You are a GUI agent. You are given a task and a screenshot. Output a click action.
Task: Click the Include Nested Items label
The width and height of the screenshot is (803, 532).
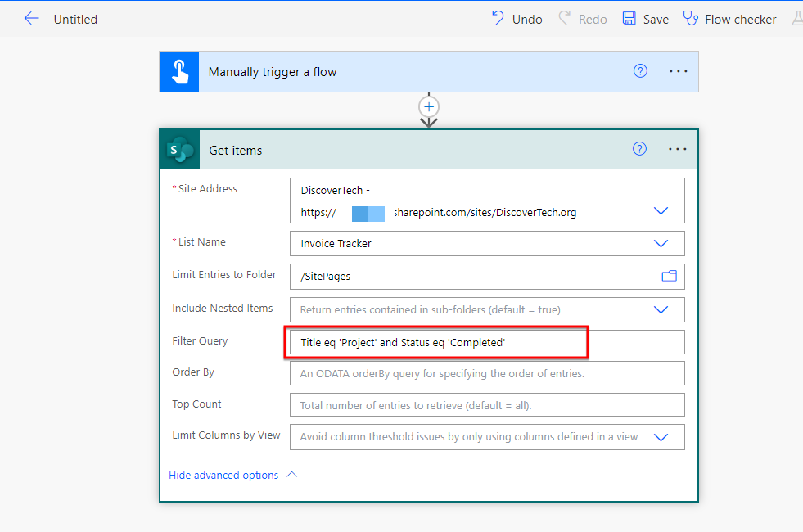223,309
